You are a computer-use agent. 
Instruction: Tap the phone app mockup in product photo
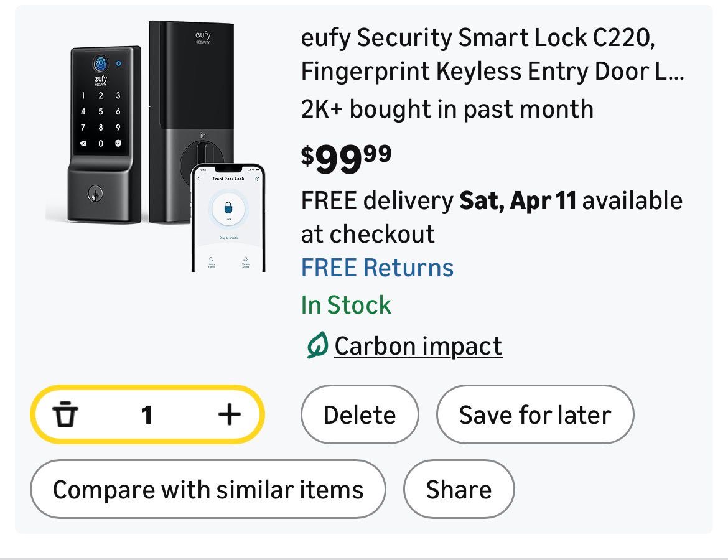[228, 218]
